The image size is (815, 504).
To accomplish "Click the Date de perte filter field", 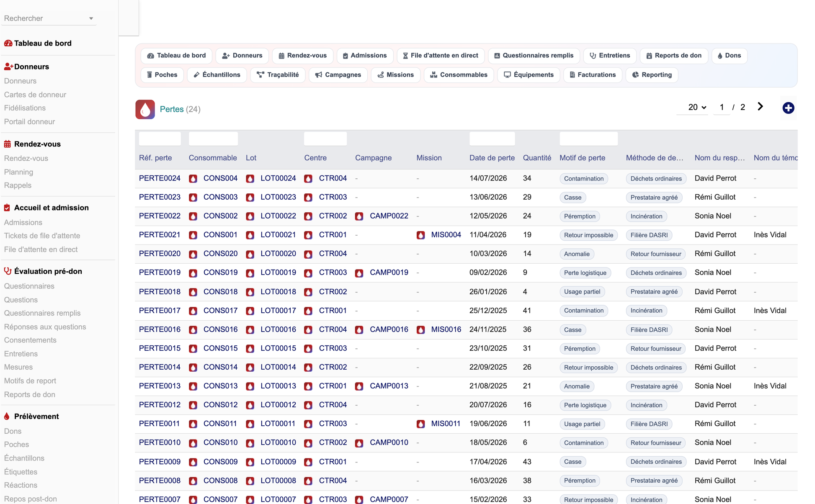I will [492, 139].
